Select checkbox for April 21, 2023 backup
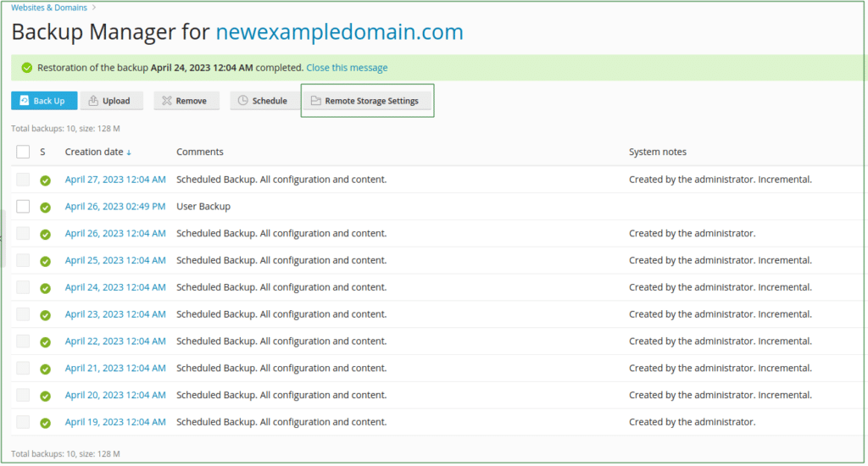This screenshot has height=466, width=868. point(23,368)
